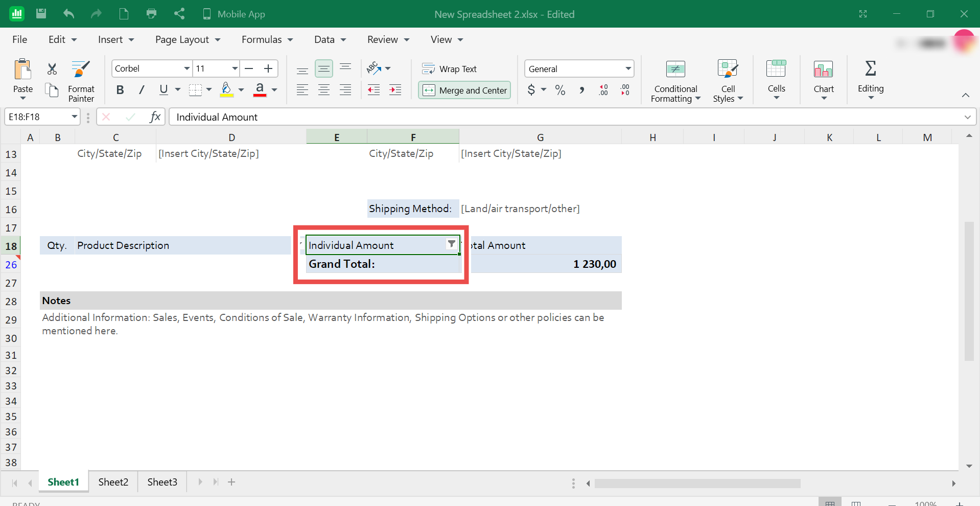980x506 pixels.
Task: Toggle italic formatting
Action: pyautogui.click(x=142, y=90)
